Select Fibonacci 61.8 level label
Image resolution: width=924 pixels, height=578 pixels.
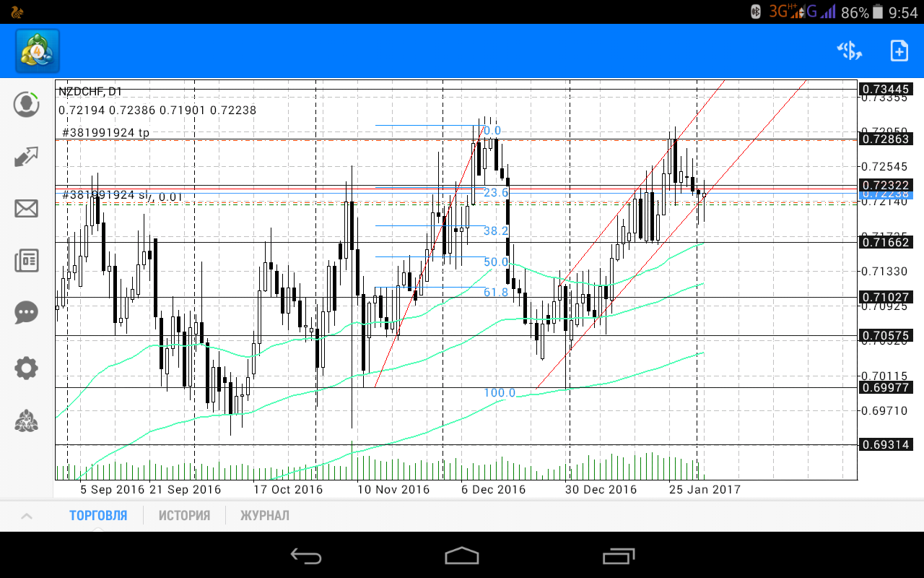pos(496,293)
